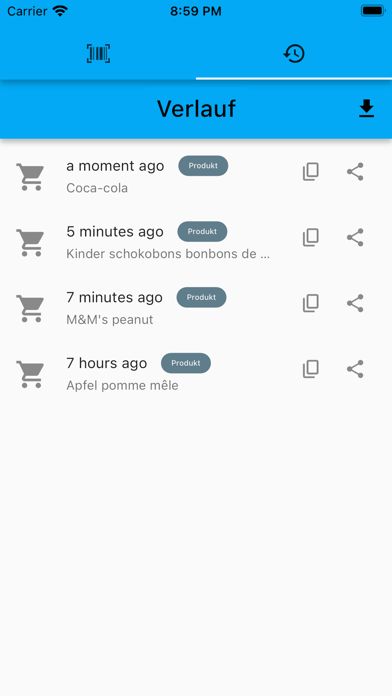Share the Apfel pomme mêle entry
392x696 pixels.
click(x=355, y=369)
